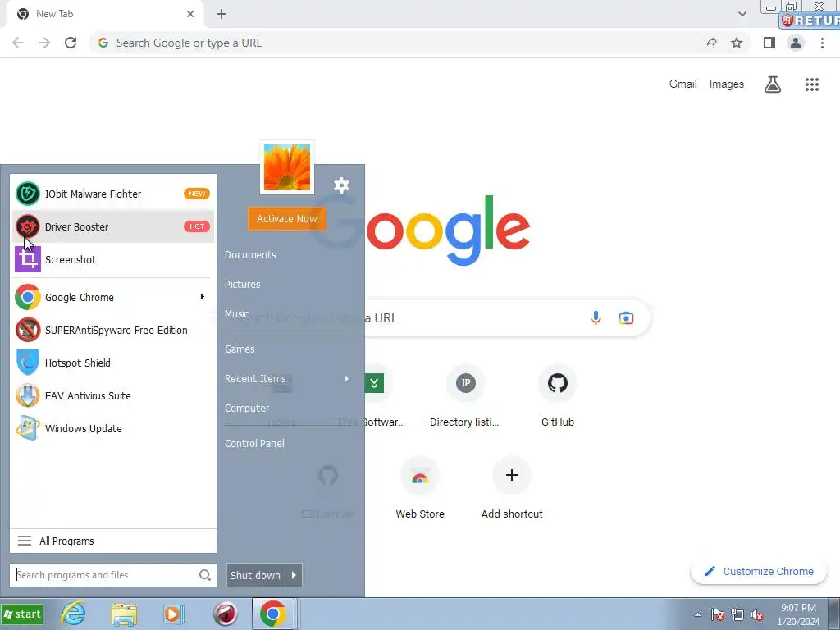Click the Activate Now button
840x630 pixels.
pos(286,218)
